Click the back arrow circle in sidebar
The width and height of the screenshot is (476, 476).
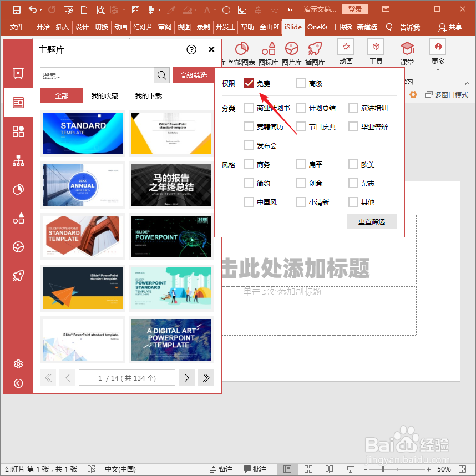point(18,383)
